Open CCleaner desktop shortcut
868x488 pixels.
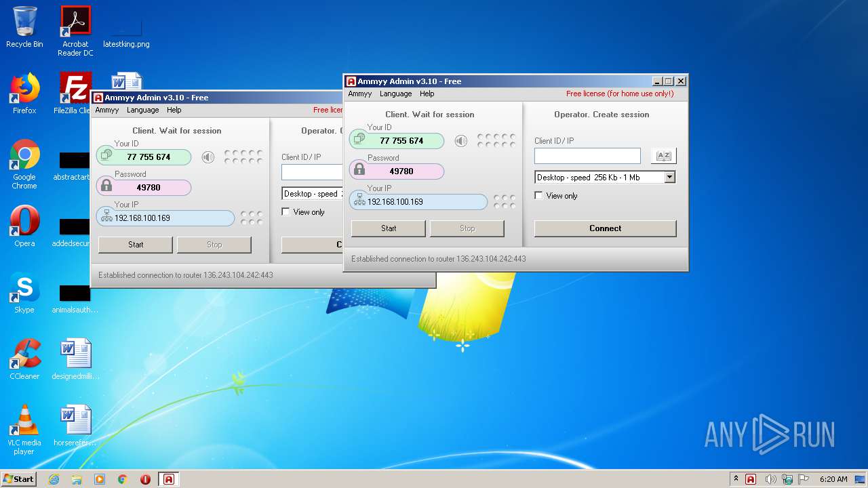click(x=24, y=359)
